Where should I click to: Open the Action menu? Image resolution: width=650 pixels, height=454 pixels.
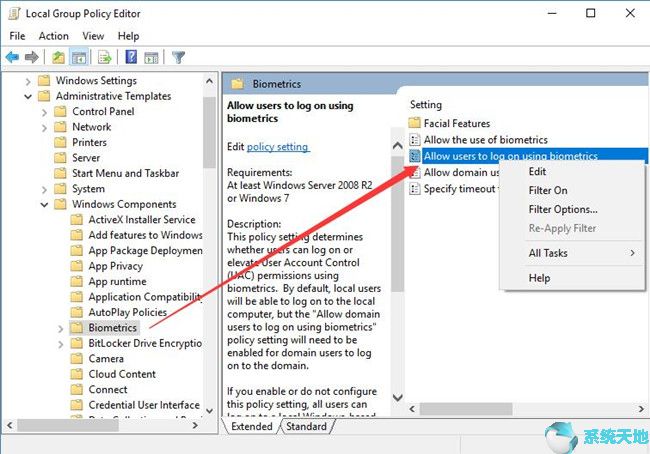(54, 36)
